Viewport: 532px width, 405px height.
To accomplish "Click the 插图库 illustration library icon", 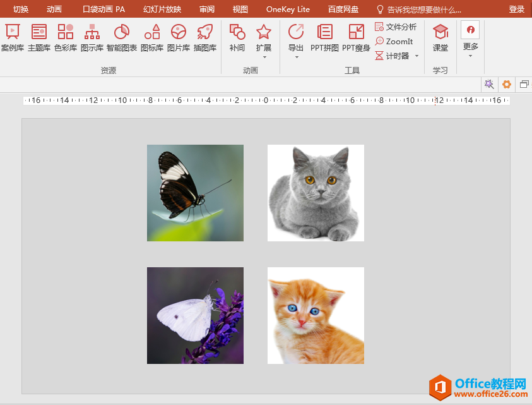I will point(205,37).
